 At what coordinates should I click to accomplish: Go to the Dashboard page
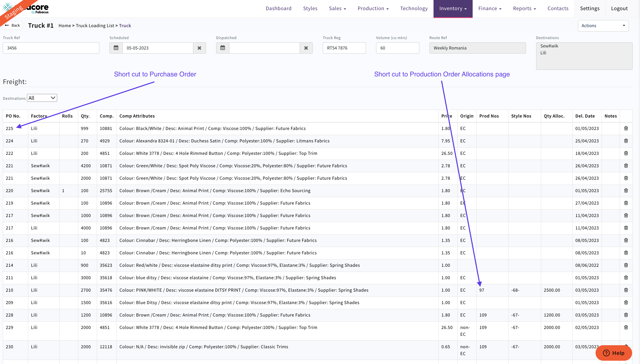(x=278, y=9)
